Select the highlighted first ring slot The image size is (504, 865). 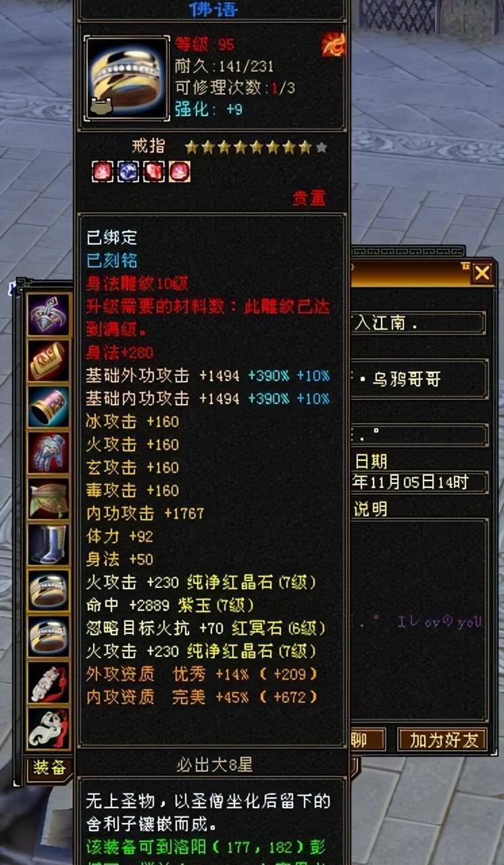49,591
